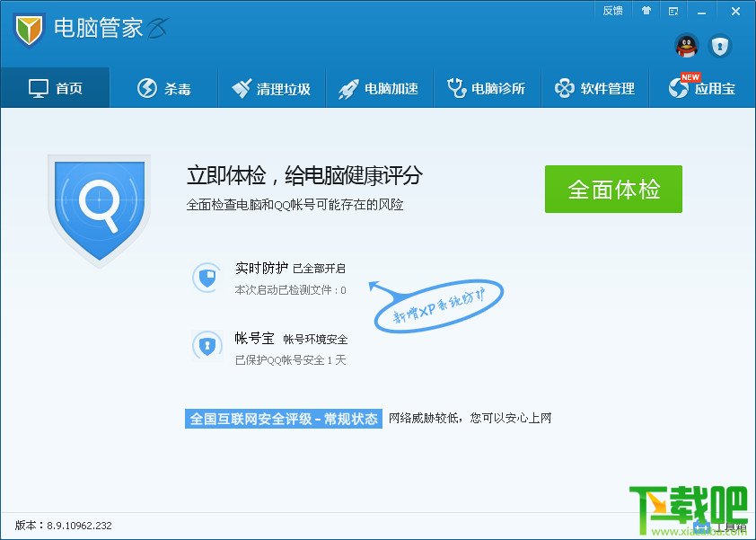This screenshot has width=756, height=540.
Task: Open the 首页 home tab
Action: click(x=55, y=88)
